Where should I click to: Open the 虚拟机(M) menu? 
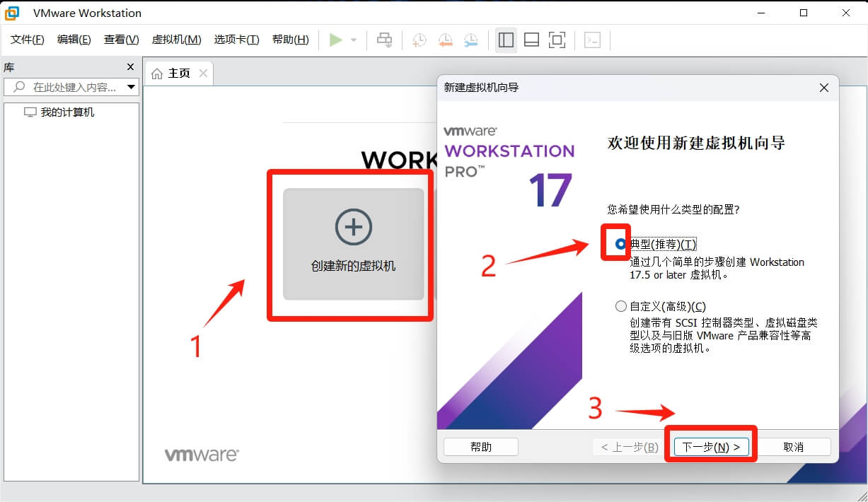(x=177, y=40)
